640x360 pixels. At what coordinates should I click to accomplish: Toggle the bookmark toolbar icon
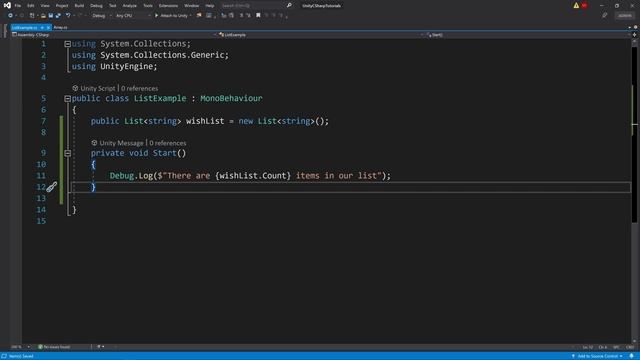tap(258, 16)
